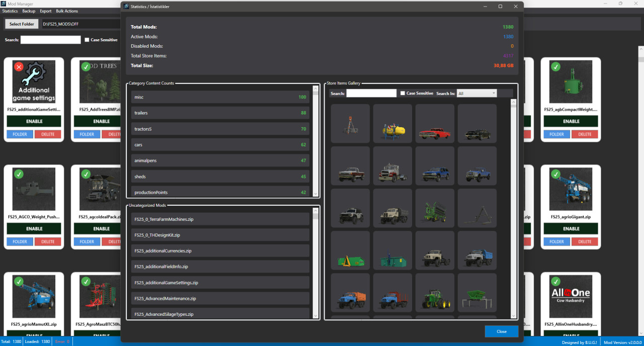Click green check on agrioMamutXL mod card
This screenshot has height=346, width=644.
19,281
